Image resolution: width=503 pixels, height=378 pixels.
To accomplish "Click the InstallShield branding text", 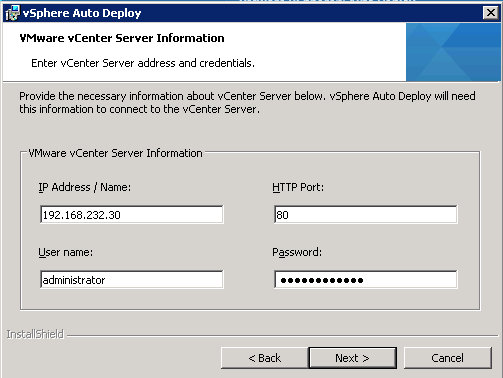I will click(35, 334).
